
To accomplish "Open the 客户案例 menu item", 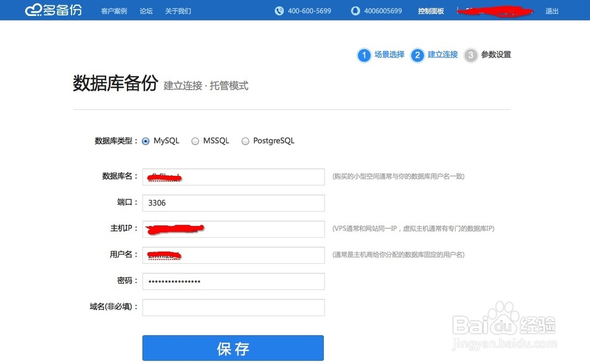I will (x=113, y=10).
